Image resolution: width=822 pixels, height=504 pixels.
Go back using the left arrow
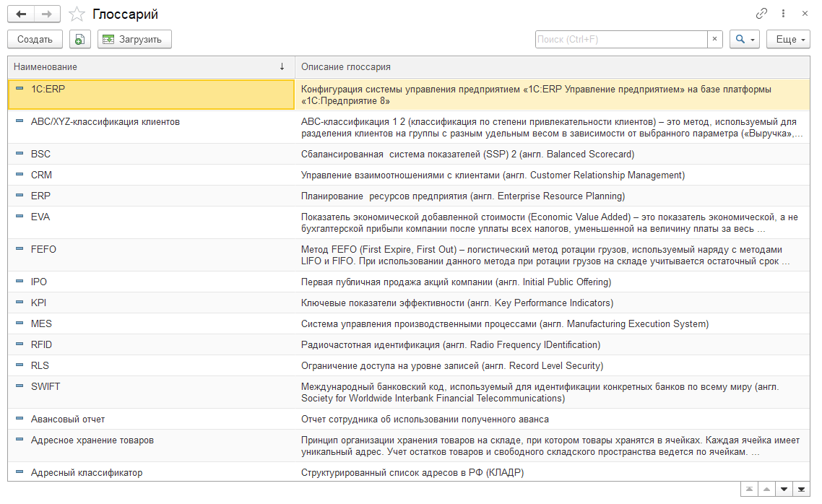(21, 14)
